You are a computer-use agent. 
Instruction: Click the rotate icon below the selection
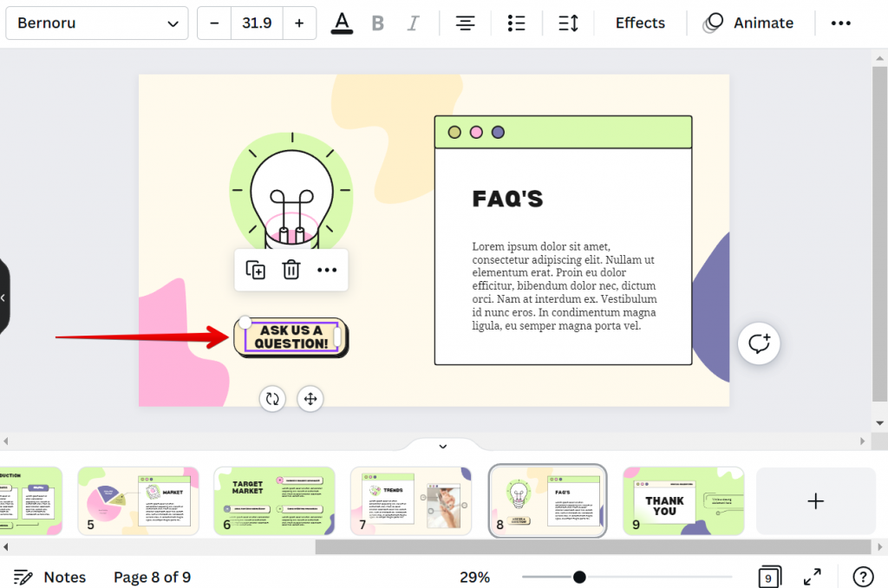click(x=272, y=399)
